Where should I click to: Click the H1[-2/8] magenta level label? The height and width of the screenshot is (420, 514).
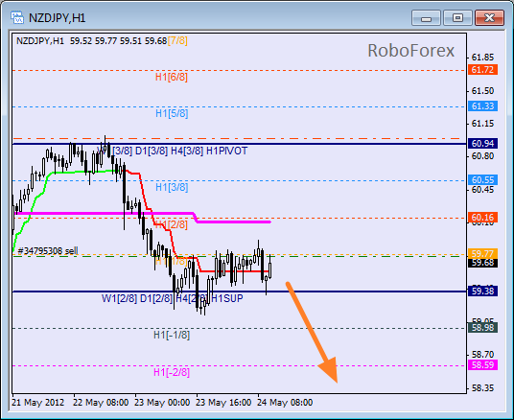point(172,372)
